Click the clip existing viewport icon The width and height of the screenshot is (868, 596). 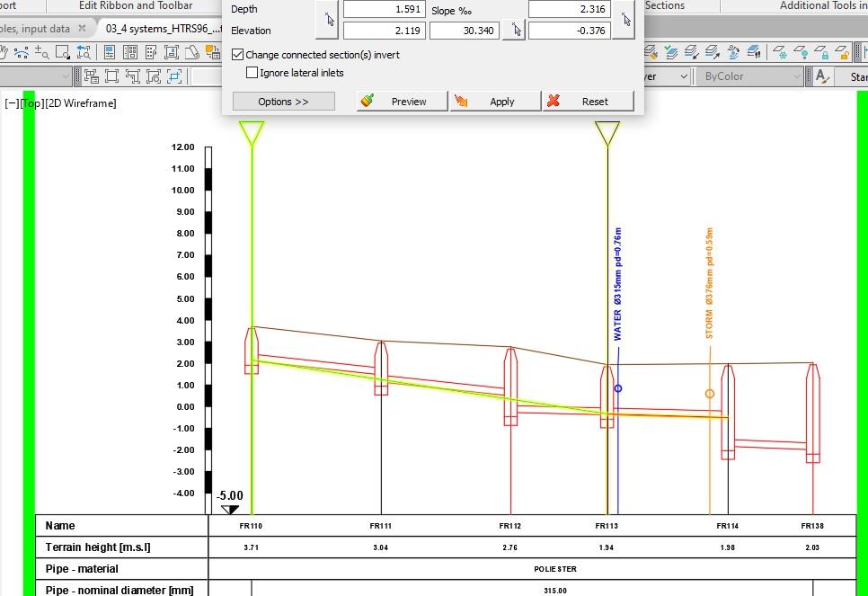(174, 76)
